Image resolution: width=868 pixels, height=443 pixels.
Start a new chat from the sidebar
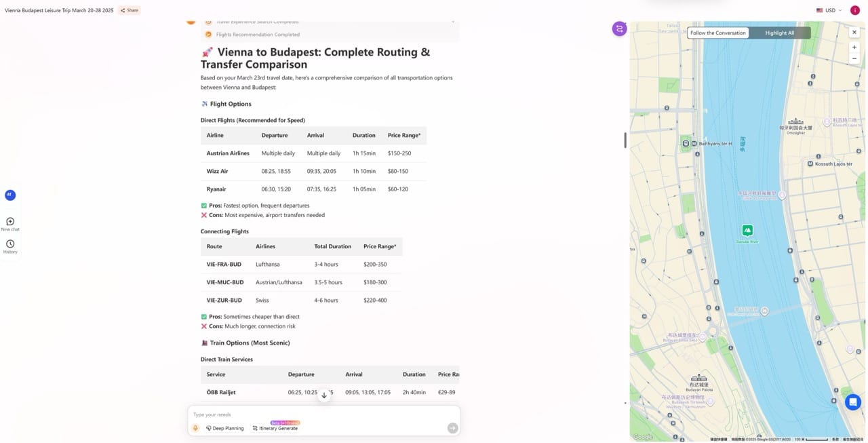10,222
